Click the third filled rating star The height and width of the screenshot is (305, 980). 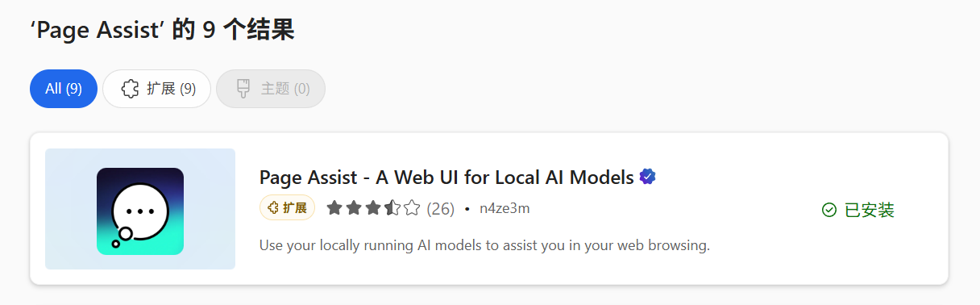click(373, 208)
